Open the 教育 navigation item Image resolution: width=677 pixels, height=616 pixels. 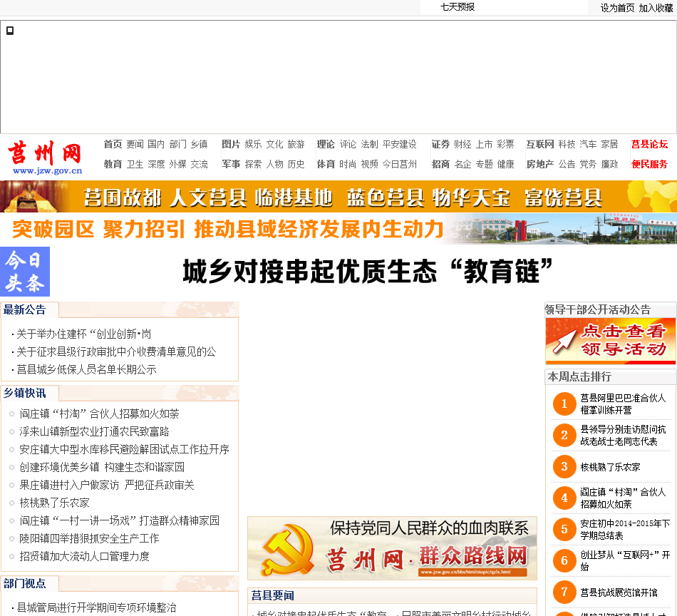tap(113, 164)
